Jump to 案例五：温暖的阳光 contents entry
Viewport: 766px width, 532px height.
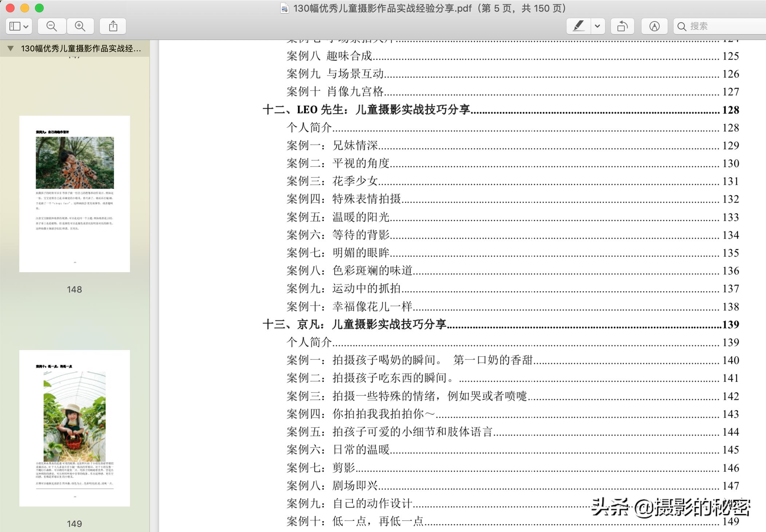point(338,217)
